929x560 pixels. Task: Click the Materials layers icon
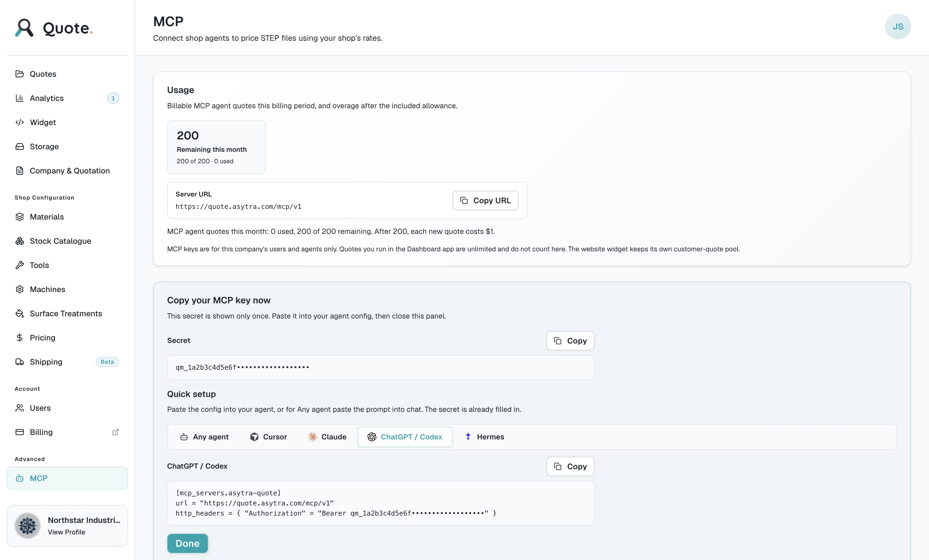20,217
